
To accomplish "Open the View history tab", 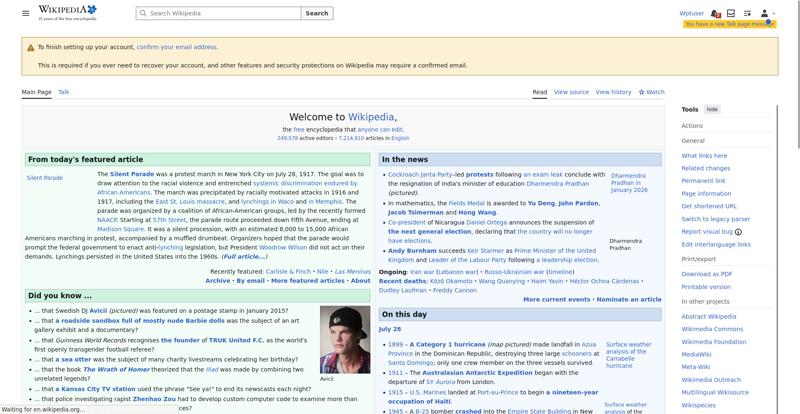I will tap(613, 92).
